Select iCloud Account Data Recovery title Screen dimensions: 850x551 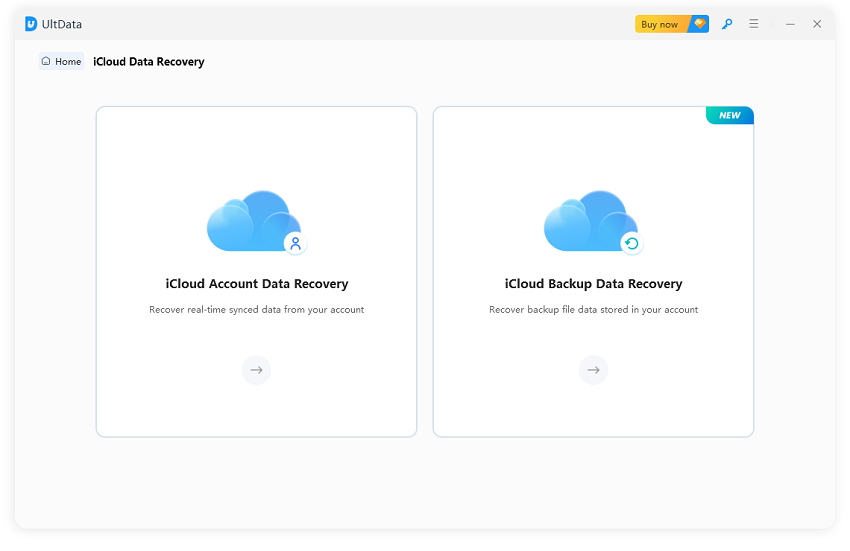(x=256, y=284)
